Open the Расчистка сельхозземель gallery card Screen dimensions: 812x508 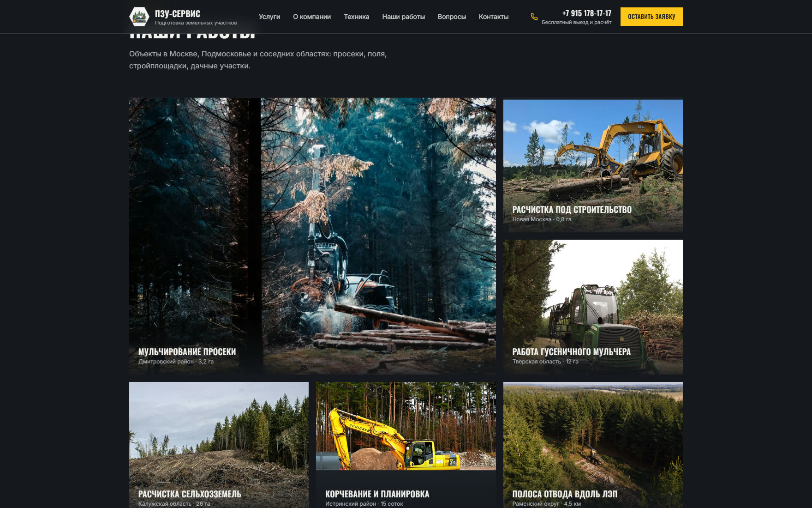[x=219, y=445]
